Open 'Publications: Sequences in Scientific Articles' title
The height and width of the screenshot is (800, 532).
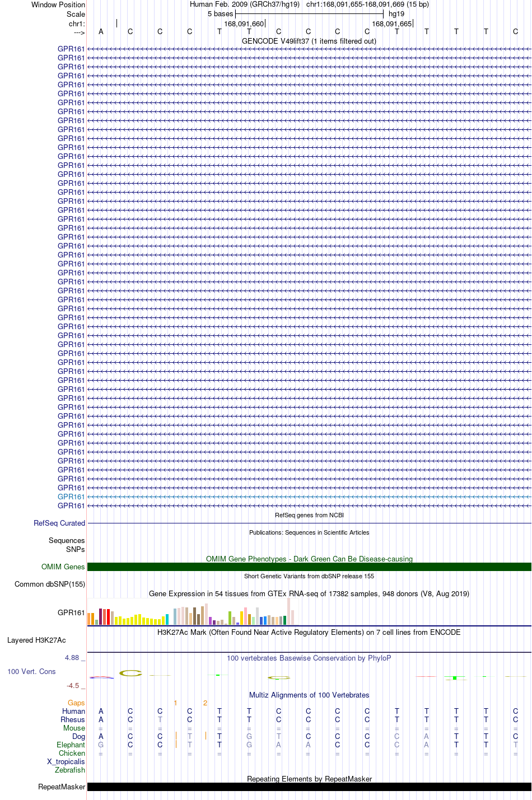click(x=309, y=532)
